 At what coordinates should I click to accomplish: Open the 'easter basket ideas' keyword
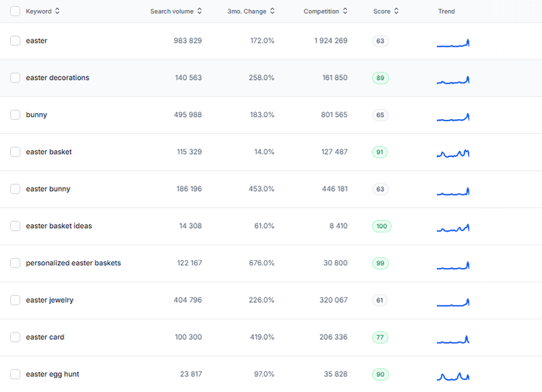point(59,226)
